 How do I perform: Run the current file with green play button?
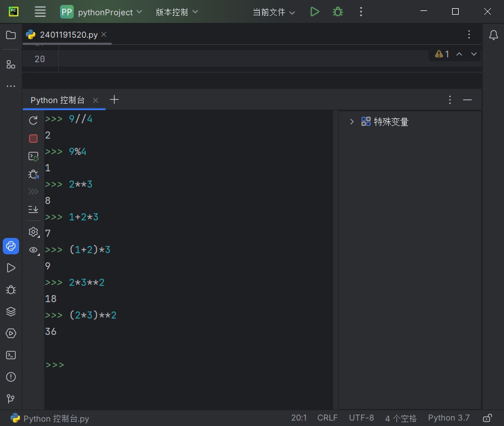[315, 12]
